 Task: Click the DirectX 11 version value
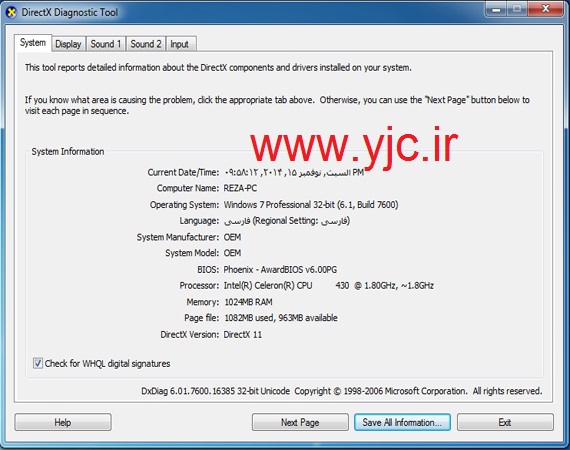[x=242, y=334]
